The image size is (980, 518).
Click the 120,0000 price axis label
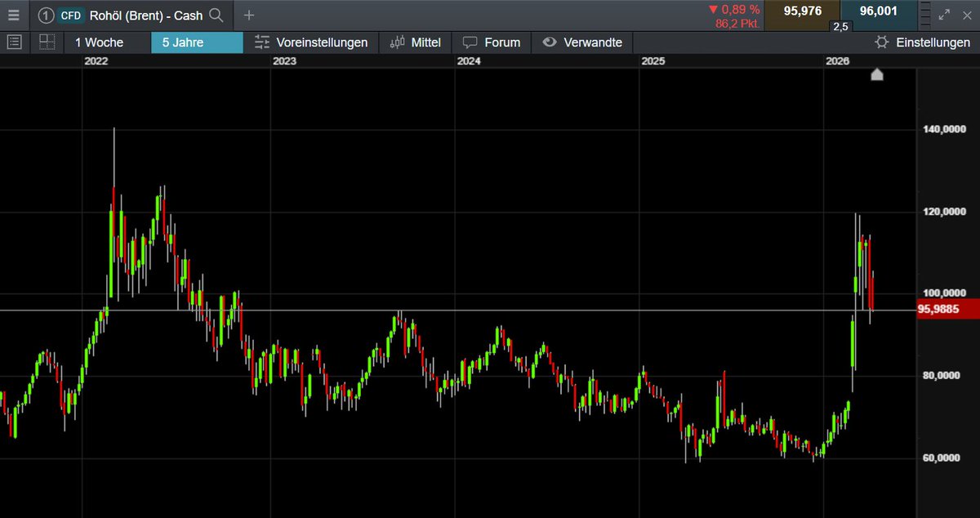coord(946,211)
